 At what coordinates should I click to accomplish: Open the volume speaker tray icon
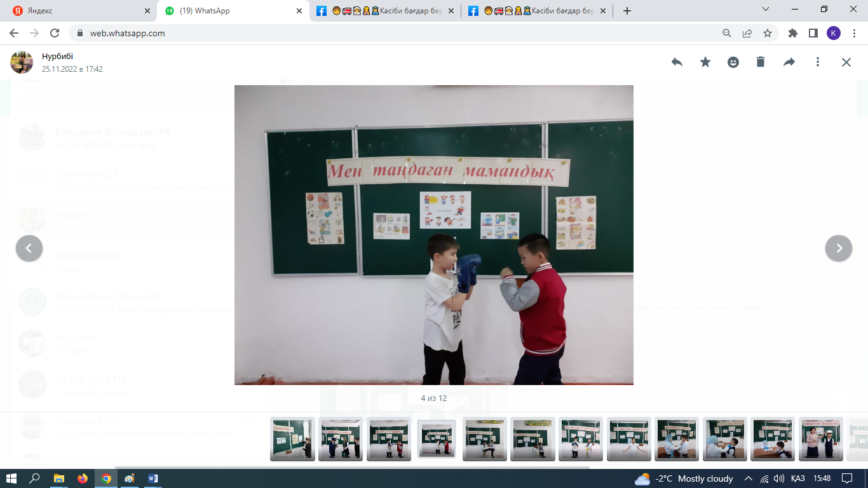point(778,478)
